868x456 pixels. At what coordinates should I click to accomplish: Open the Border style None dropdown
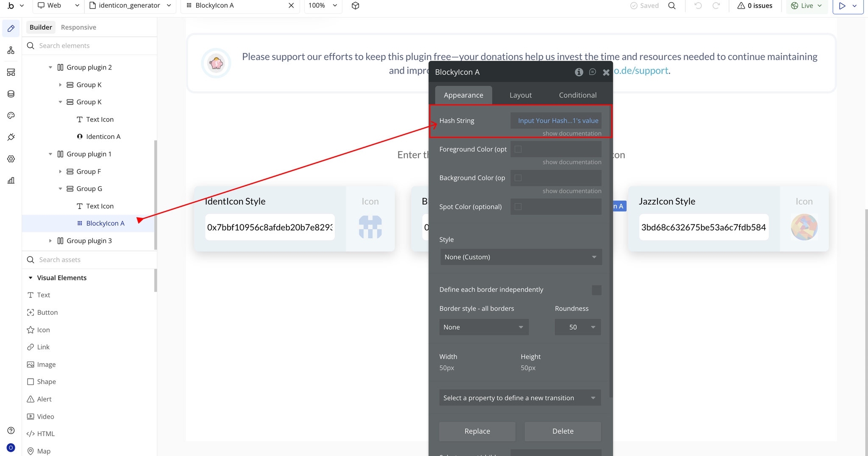[x=484, y=327]
